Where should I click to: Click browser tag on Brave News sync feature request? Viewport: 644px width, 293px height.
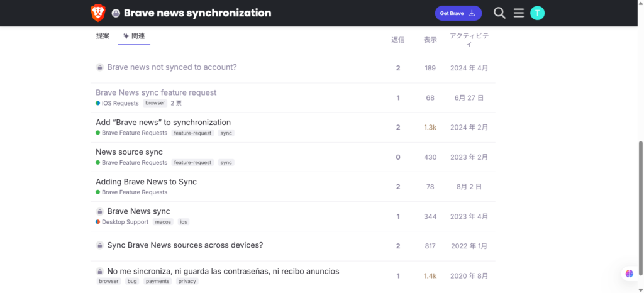(x=155, y=103)
